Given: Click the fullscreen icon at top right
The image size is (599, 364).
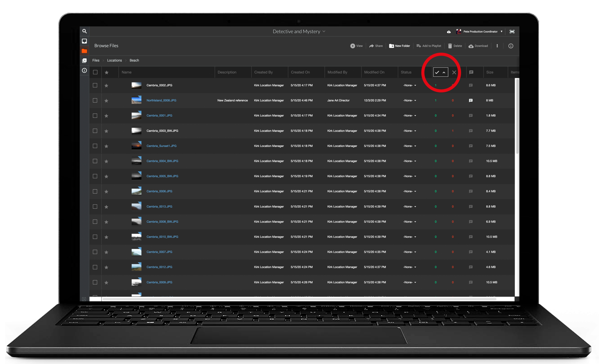Looking at the screenshot, I should click(512, 32).
